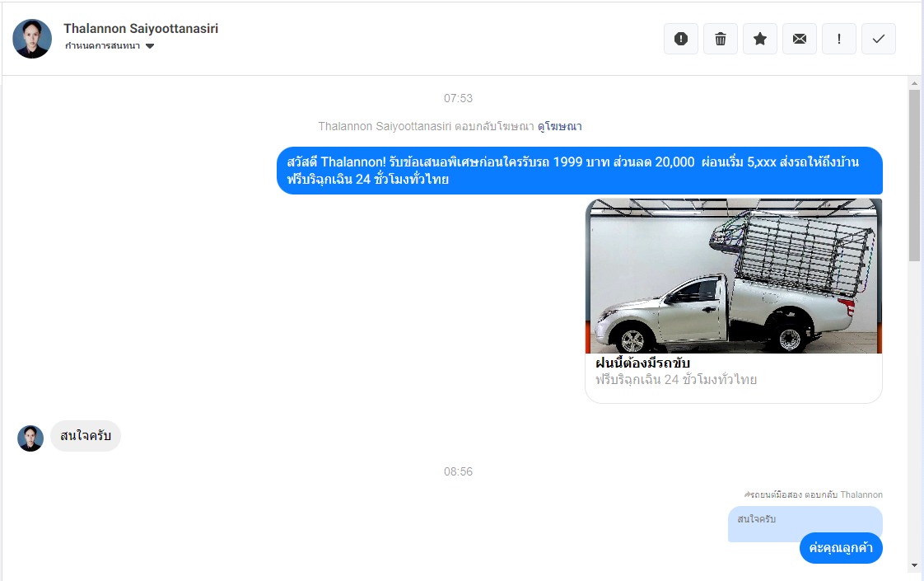Click the vertical scrollbar thumb
Viewport: 924px width, 581px height.
pyautogui.click(x=915, y=176)
